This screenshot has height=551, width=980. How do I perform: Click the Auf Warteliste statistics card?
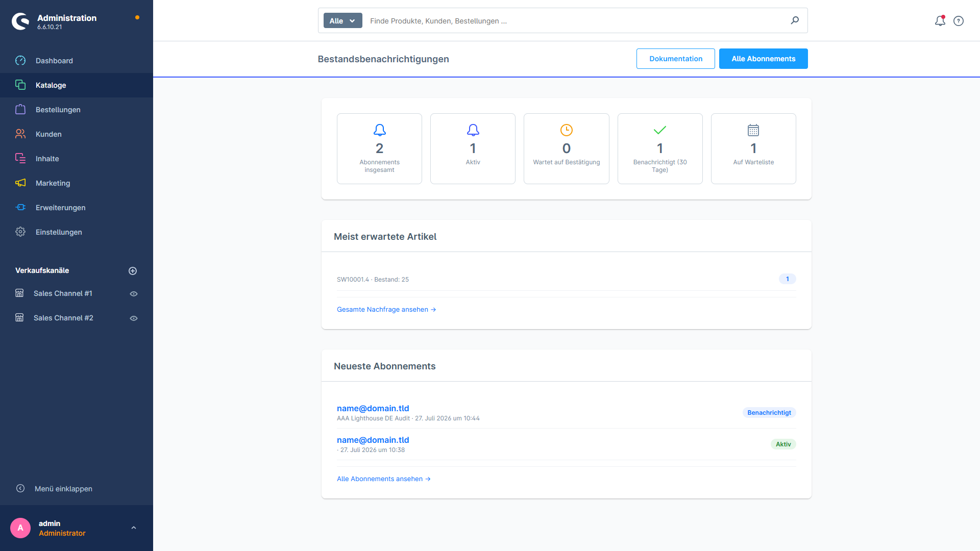click(753, 148)
